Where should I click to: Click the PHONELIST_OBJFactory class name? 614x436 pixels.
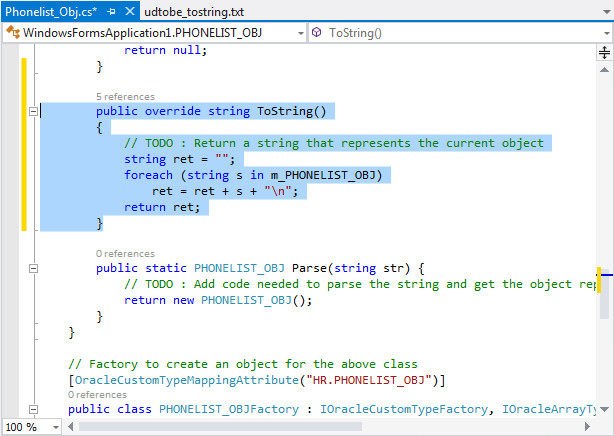pos(229,409)
